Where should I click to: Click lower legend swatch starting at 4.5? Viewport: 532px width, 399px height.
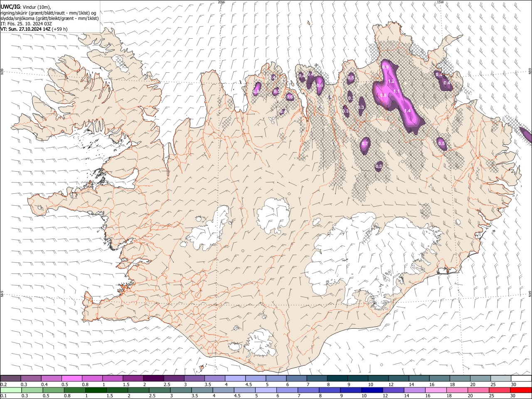click(x=244, y=390)
